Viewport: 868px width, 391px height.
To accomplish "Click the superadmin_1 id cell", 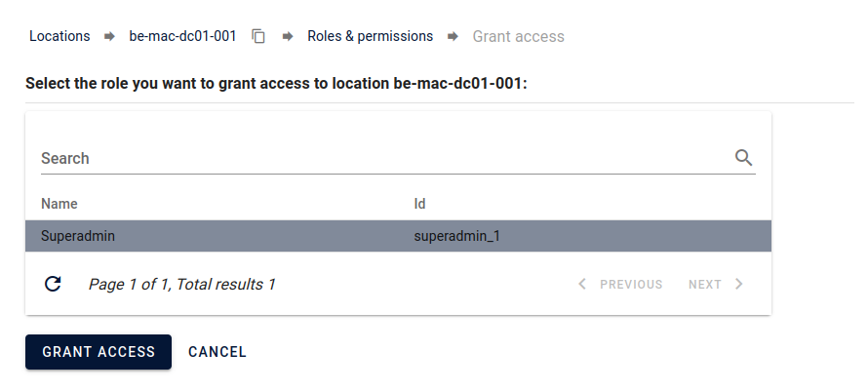I will [457, 236].
